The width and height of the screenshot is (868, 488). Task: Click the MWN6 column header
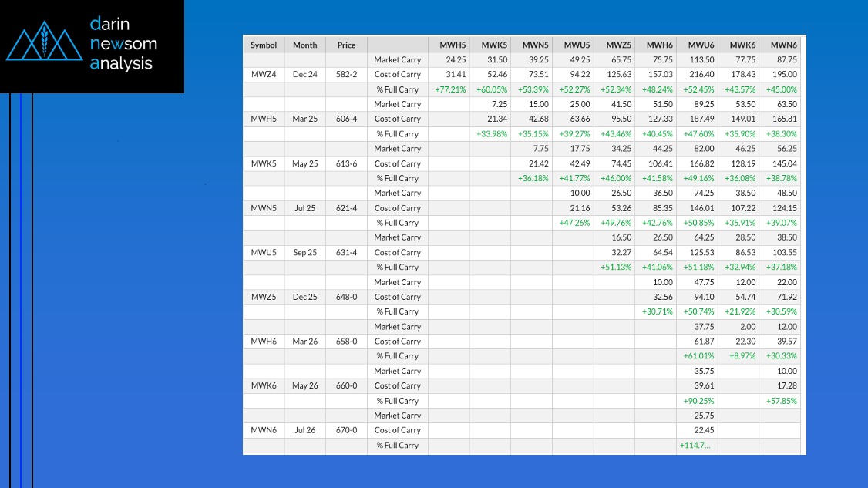click(782, 45)
